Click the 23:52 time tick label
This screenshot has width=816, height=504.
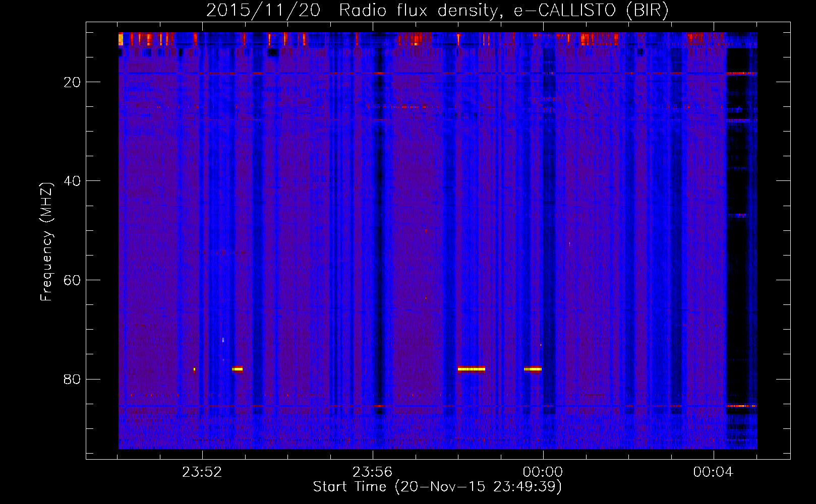(202, 472)
